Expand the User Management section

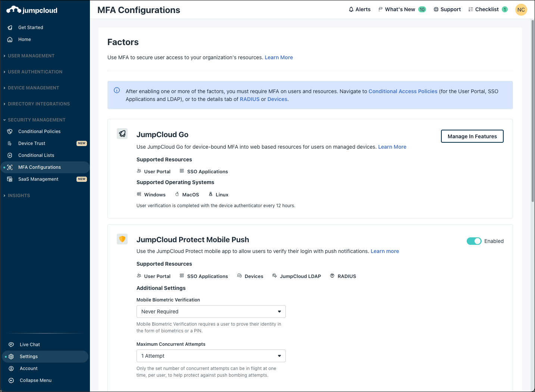tap(31, 56)
